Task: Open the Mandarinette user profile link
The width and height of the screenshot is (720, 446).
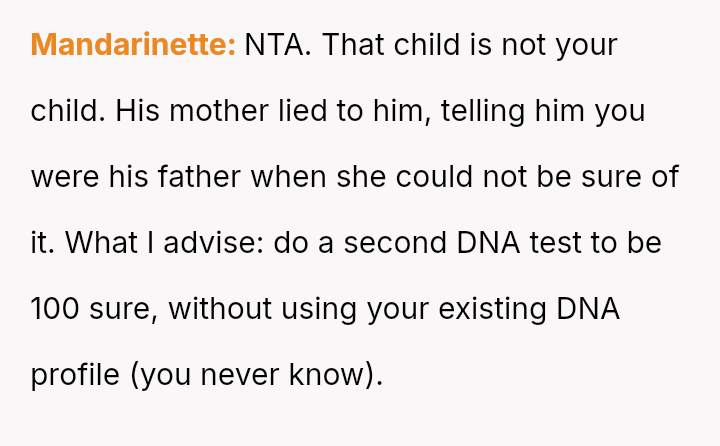Action: (x=133, y=45)
